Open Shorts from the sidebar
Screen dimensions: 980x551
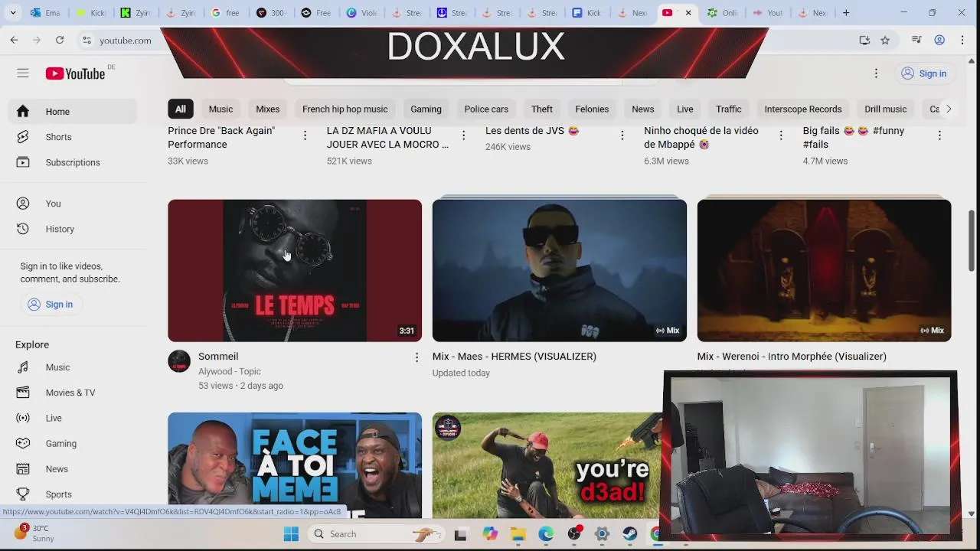tap(74, 137)
